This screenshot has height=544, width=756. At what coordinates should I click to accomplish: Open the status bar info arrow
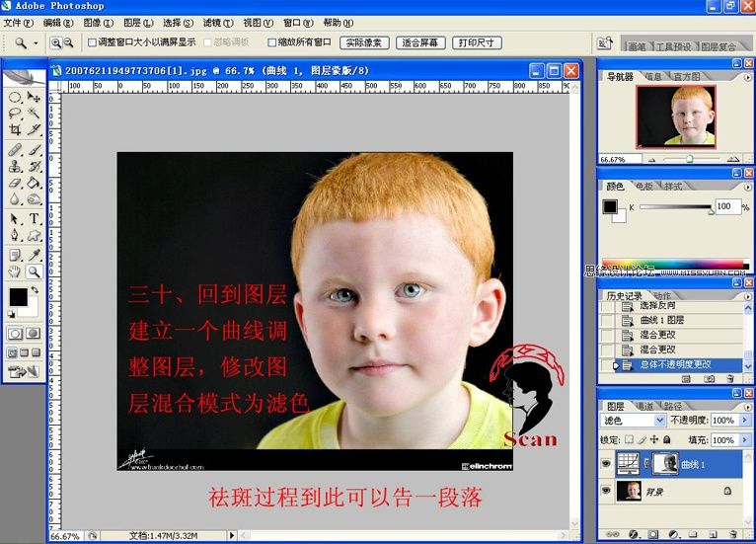click(232, 535)
